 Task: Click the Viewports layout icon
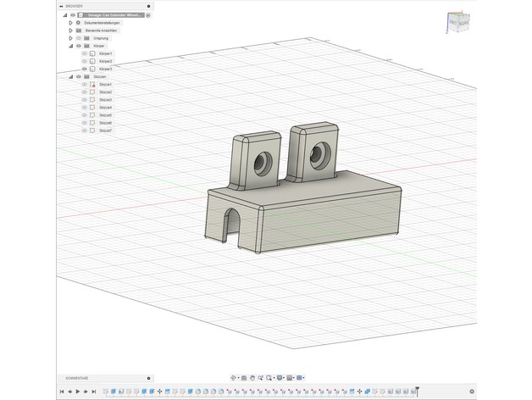pyautogui.click(x=300, y=377)
